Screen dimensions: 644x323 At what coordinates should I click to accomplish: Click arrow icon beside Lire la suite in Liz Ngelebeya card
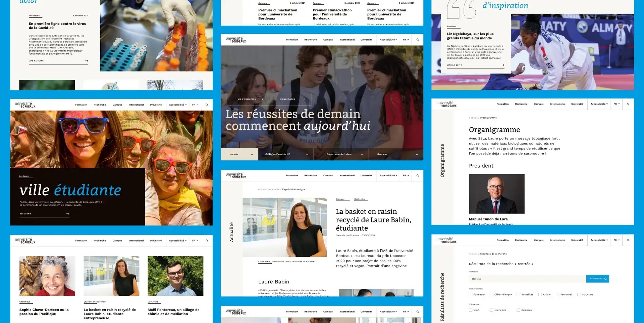502,65
